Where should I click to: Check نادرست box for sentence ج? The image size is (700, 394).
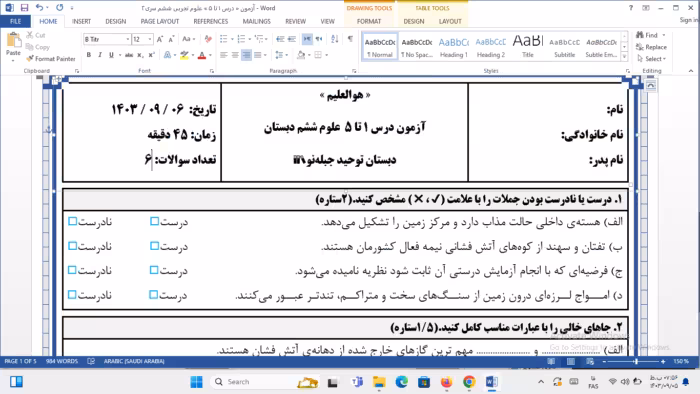coord(72,270)
